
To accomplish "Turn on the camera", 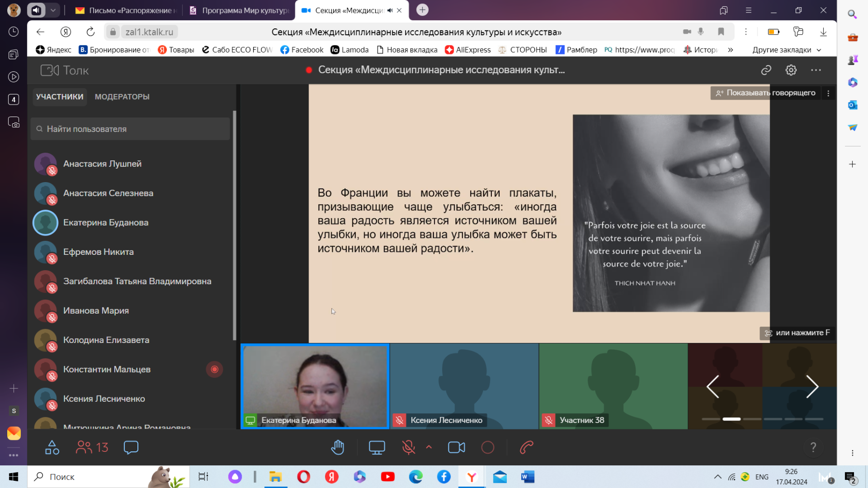I will click(456, 448).
